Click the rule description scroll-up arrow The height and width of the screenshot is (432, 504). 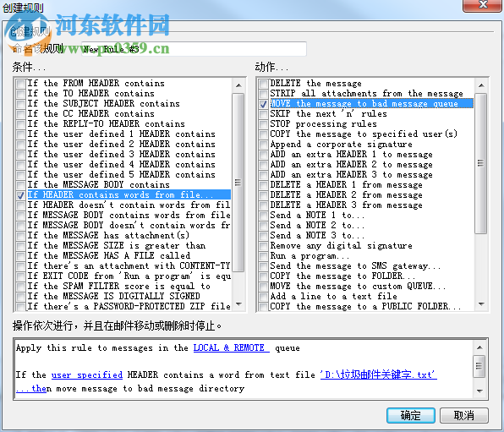[x=479, y=347]
